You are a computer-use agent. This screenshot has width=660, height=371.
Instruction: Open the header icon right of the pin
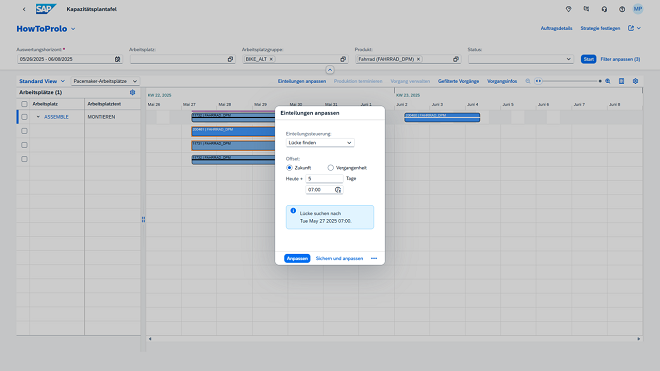586,9
